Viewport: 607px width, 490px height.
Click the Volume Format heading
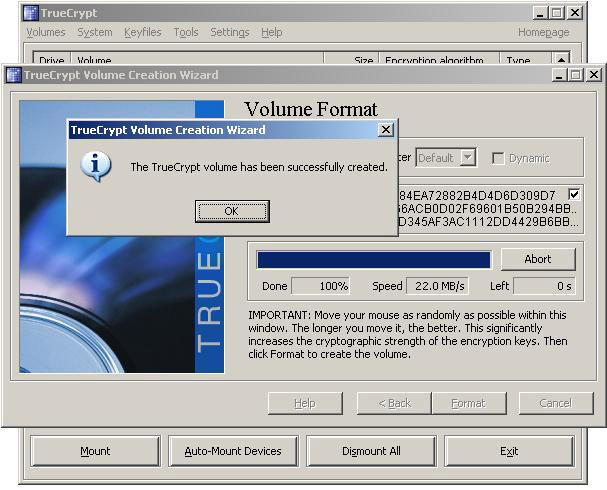[311, 109]
